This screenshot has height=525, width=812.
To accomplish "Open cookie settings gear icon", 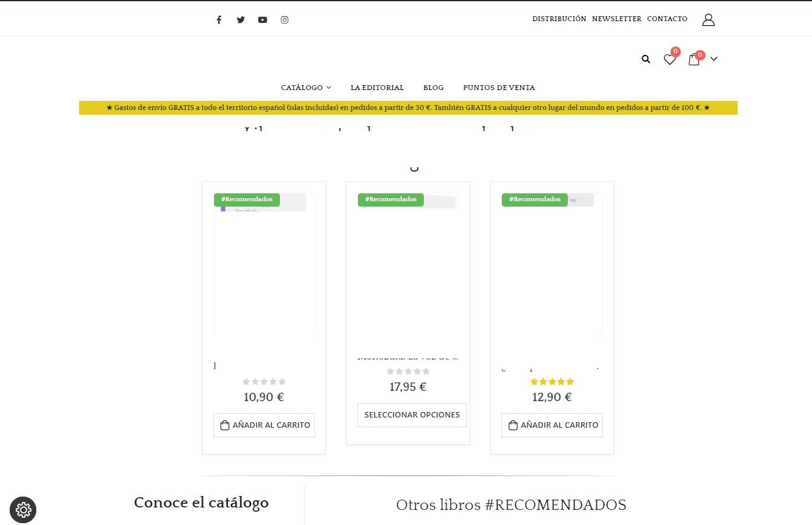I will (x=24, y=510).
